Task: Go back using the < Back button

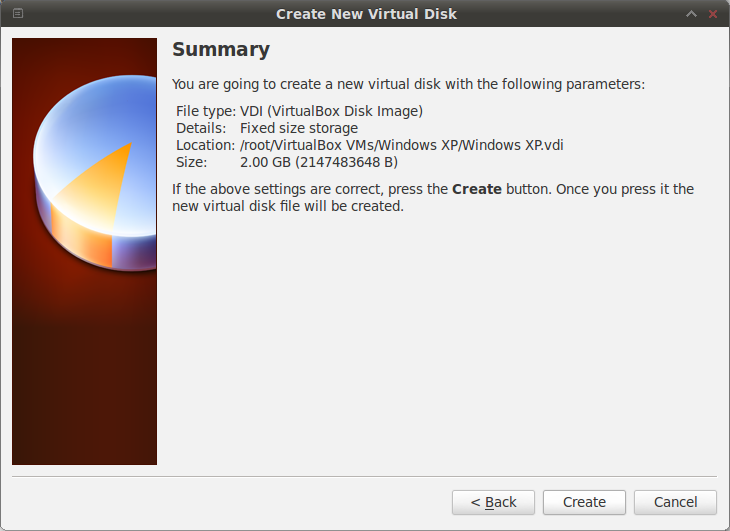Action: tap(493, 502)
